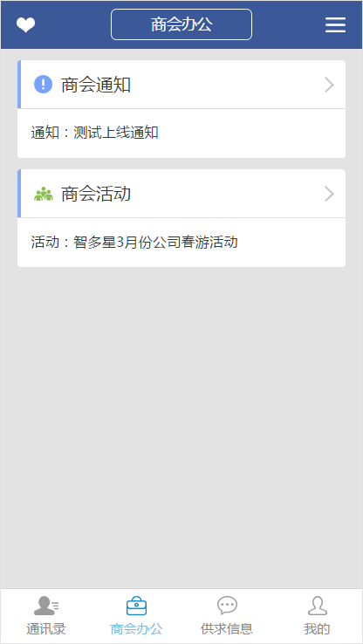Open activity 智多星3月份公司春游活动
This screenshot has width=363, height=644.
pos(181,243)
